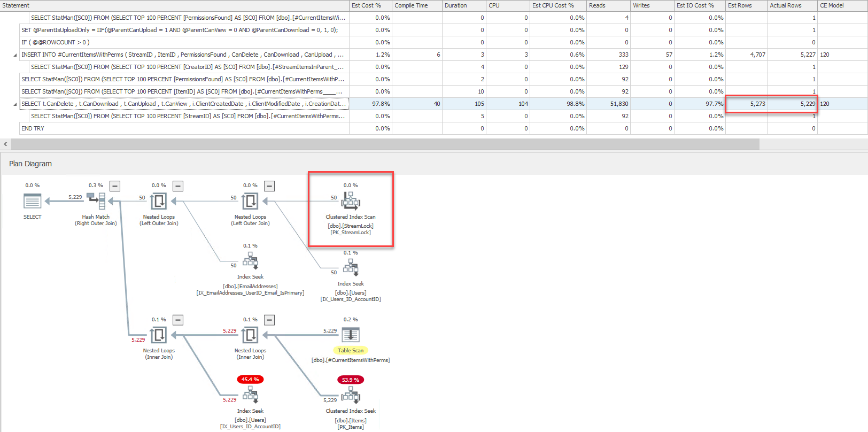Click the Table Scan #CurrentItemsWithPerms icon
This screenshot has height=432, width=868.
[351, 335]
